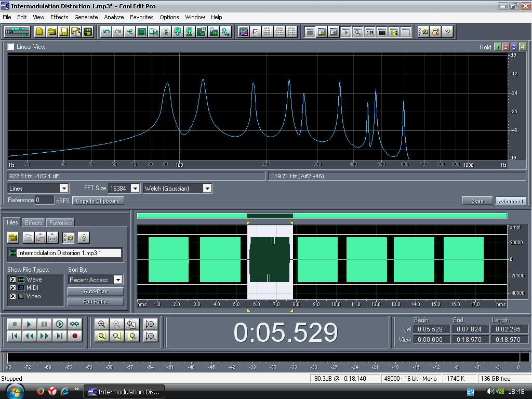This screenshot has height=399, width=532.
Task: Zoom in horizontally with plus magnifier
Action: (x=101, y=324)
